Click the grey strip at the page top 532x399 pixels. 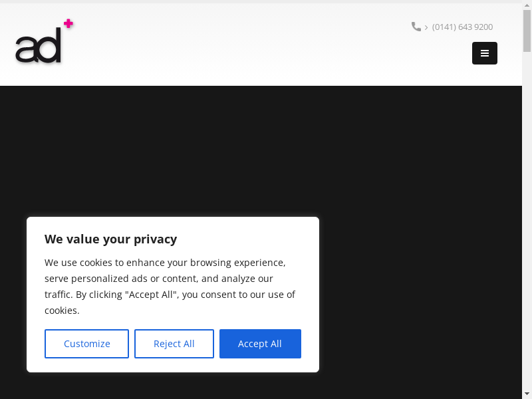pyautogui.click(x=266, y=2)
